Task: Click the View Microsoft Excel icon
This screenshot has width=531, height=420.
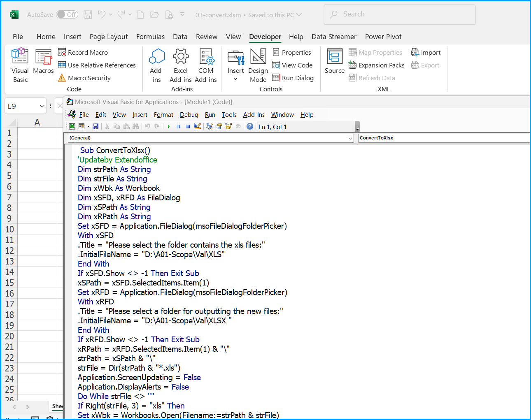Action: tap(72, 126)
